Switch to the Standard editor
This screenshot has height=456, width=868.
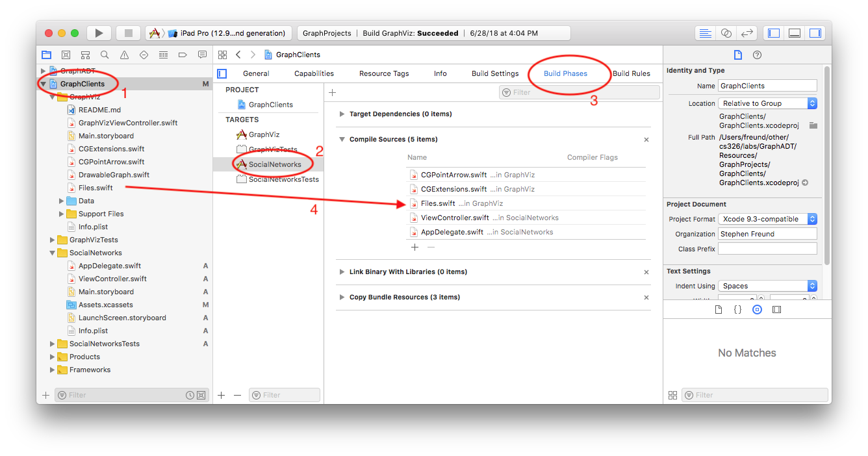pos(705,33)
